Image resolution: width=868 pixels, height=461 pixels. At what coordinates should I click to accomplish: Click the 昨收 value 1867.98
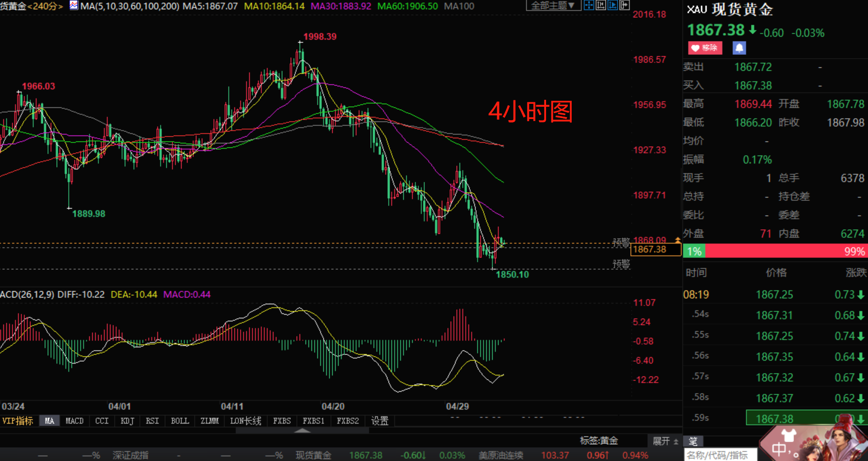pos(846,123)
